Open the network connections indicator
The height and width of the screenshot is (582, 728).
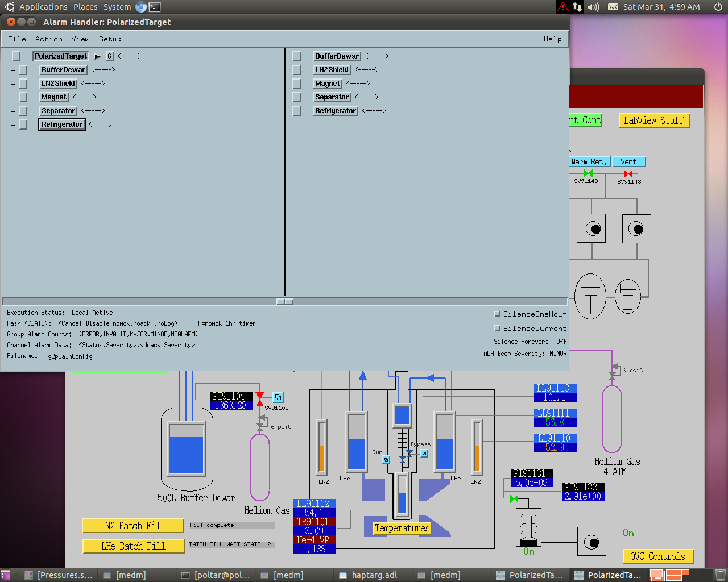(x=577, y=7)
